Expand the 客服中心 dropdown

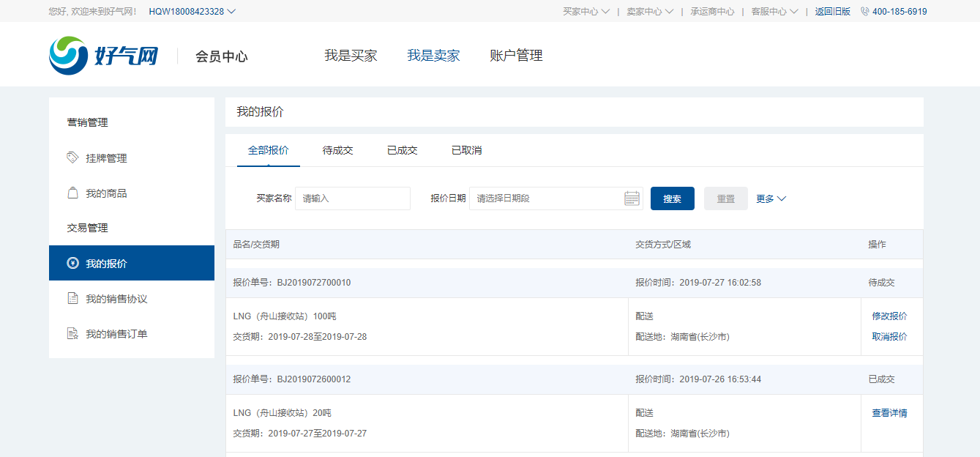tap(774, 11)
